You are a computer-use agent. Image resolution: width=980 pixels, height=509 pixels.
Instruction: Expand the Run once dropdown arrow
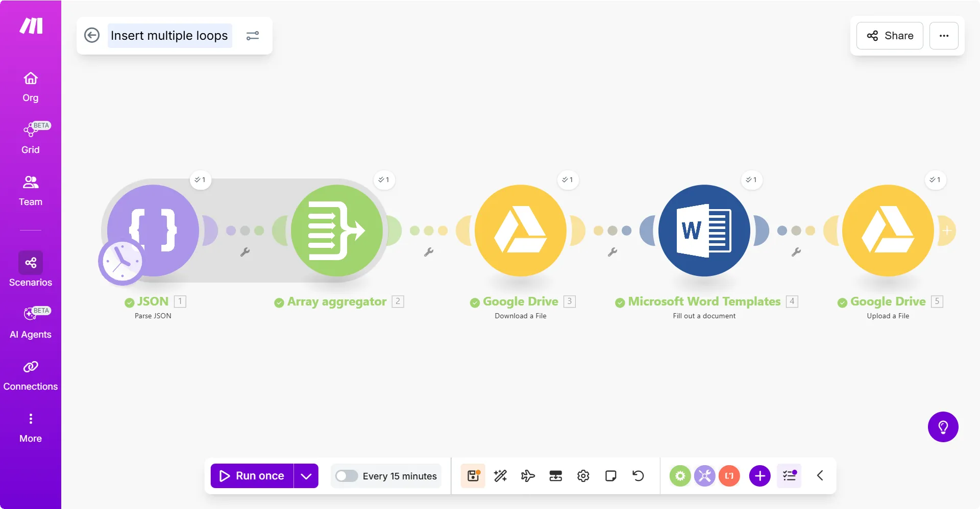coord(306,476)
